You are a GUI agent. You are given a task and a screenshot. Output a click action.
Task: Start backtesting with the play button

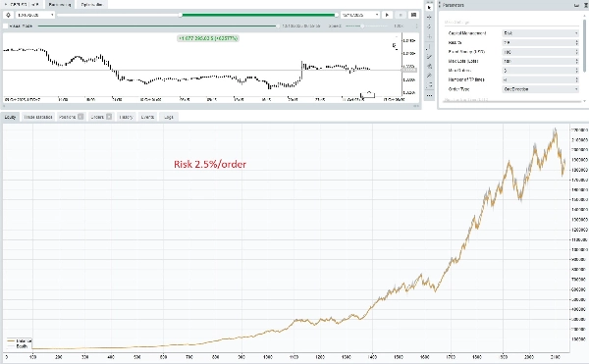point(387,15)
